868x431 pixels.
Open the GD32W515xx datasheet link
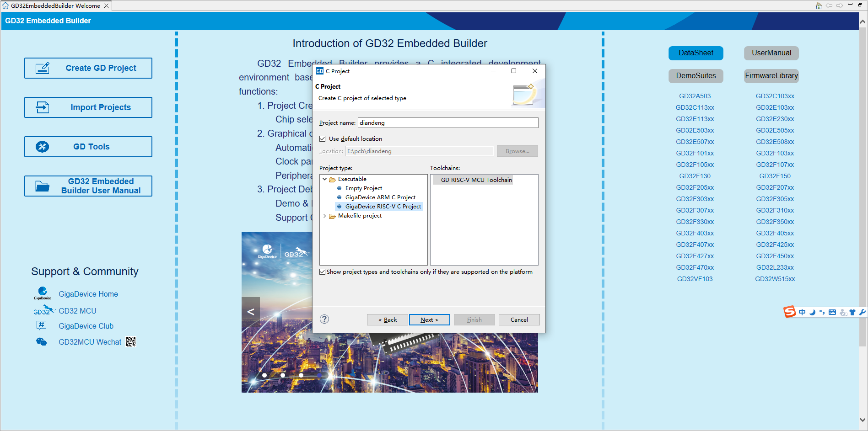[x=775, y=279]
